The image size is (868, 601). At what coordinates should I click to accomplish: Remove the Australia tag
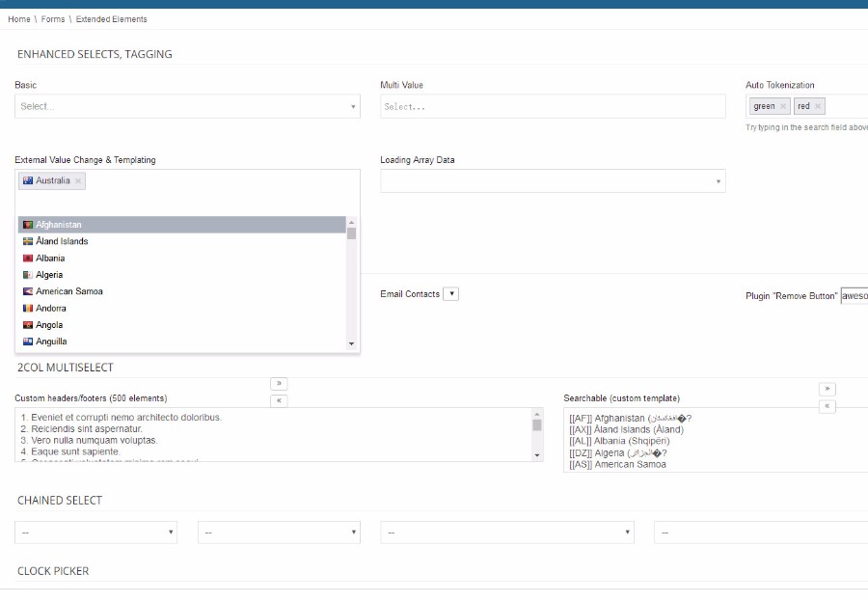pos(78,181)
